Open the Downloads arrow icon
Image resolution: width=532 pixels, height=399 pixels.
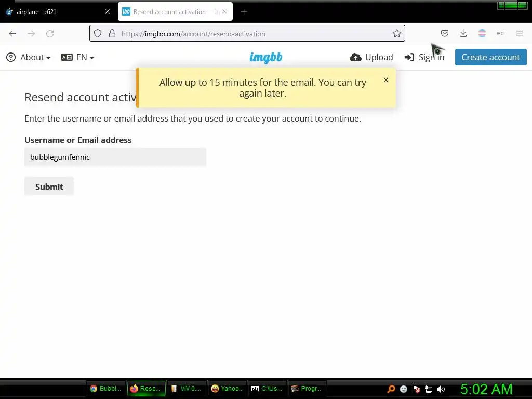click(463, 33)
